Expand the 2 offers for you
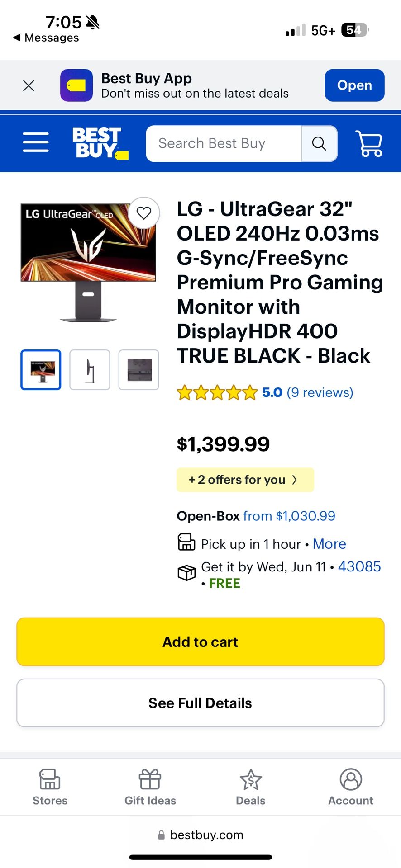This screenshot has height=868, width=401. pos(245,480)
